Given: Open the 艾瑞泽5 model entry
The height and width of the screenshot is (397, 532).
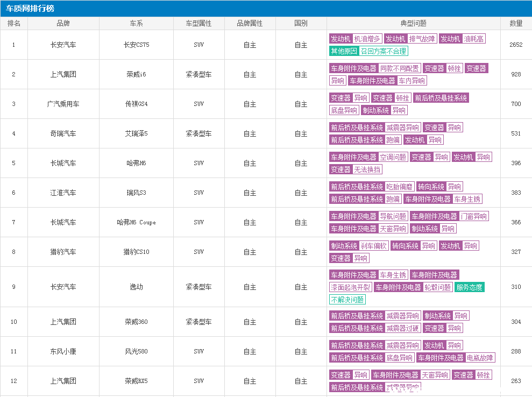Looking at the screenshot, I should pyautogui.click(x=136, y=133).
